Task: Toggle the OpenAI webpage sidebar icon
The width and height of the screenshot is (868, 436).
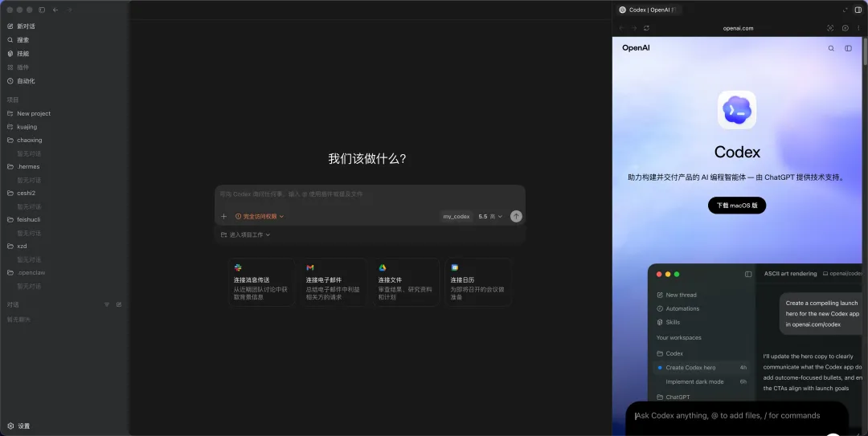Action: tap(848, 48)
